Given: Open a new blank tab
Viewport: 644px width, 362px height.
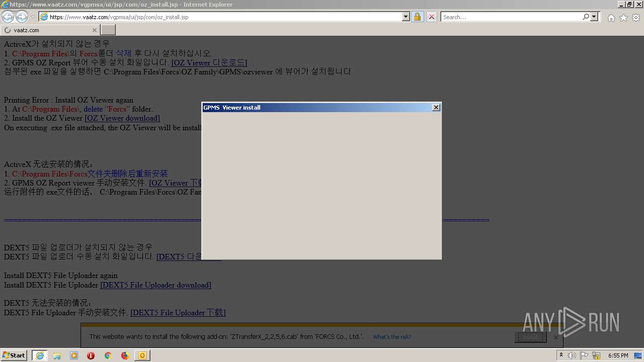Looking at the screenshot, I should coord(108,30).
